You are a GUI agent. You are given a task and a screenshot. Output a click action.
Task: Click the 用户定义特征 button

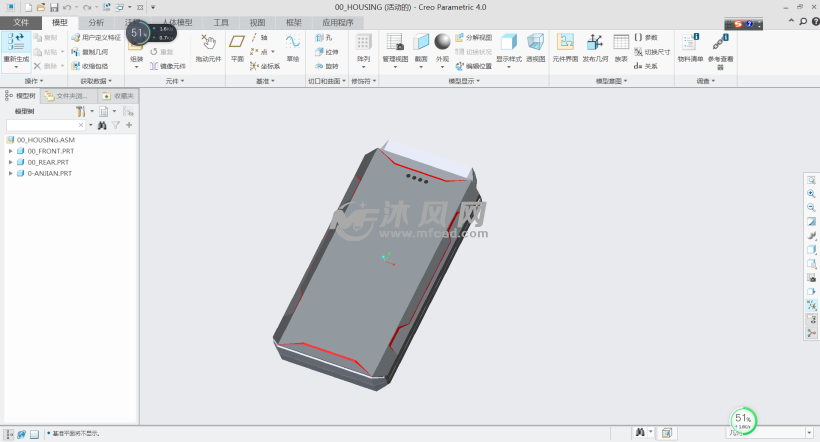point(96,37)
